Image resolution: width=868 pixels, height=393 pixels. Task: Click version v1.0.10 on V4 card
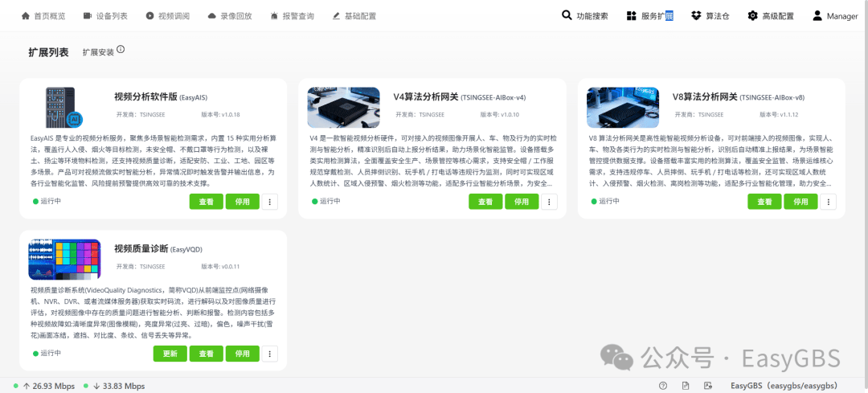click(499, 115)
